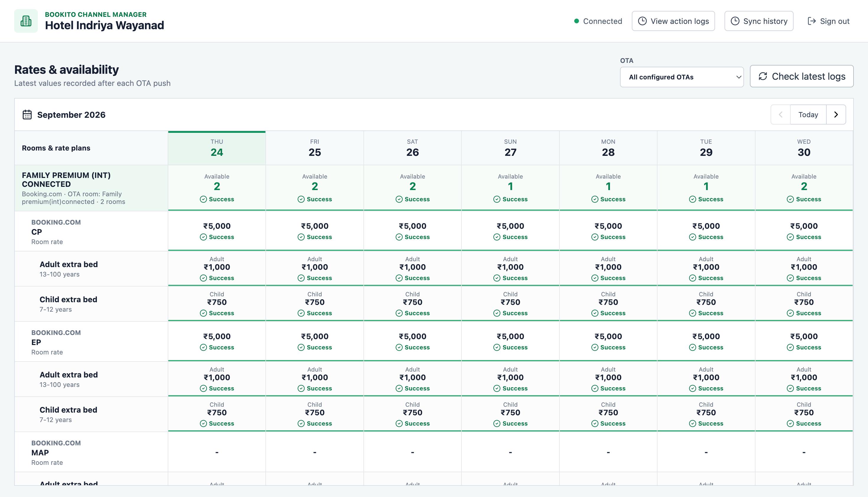
Task: Select the SAT 26 column header
Action: click(x=412, y=148)
